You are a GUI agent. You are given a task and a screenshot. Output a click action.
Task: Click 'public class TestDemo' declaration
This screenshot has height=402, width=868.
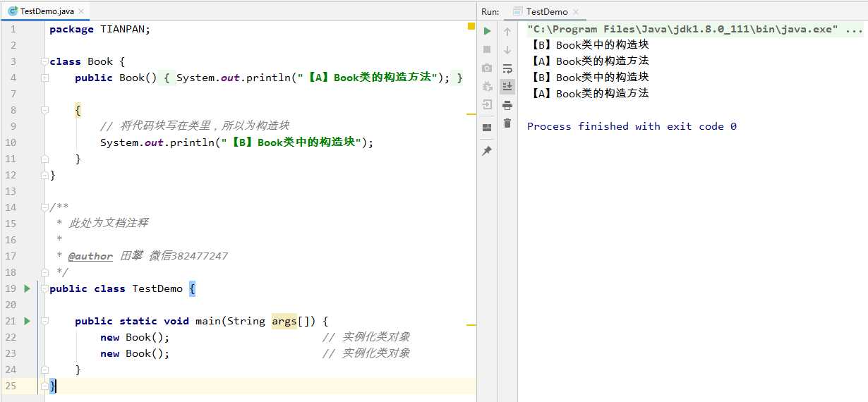pos(116,288)
